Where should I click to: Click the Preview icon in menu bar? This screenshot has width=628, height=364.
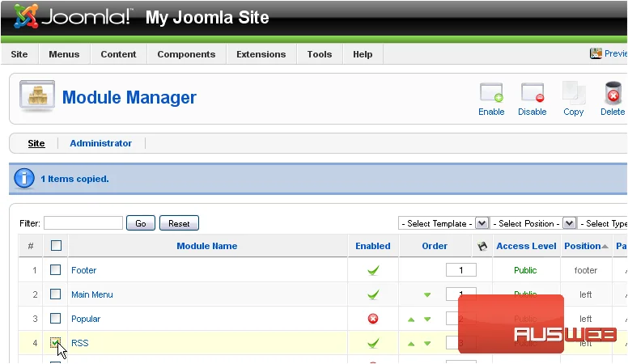[596, 53]
